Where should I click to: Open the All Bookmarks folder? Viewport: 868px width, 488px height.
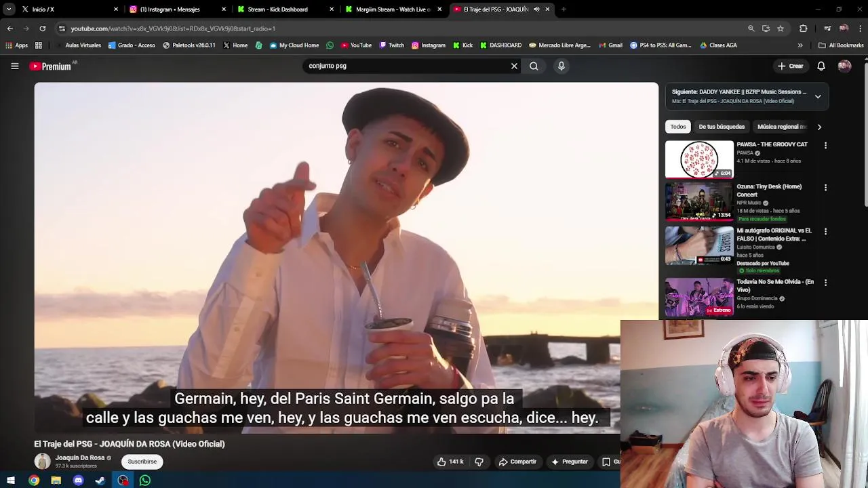(x=841, y=45)
